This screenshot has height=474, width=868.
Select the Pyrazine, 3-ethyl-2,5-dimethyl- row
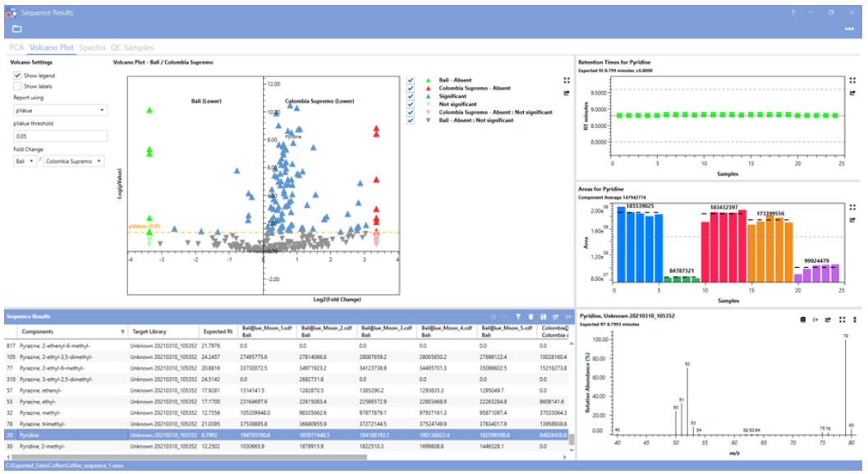(287, 380)
